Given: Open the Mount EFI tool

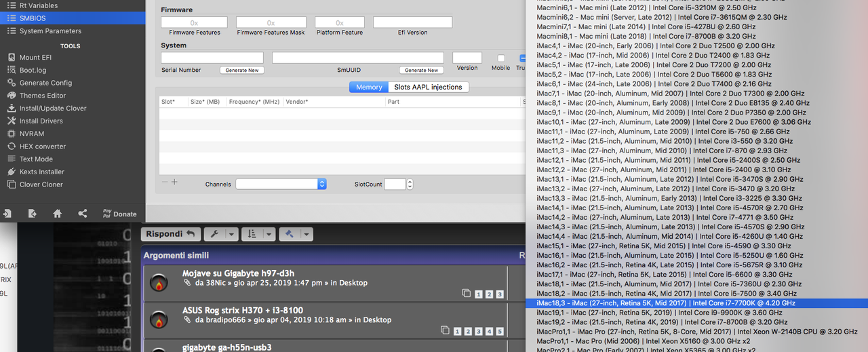Looking at the screenshot, I should pyautogui.click(x=35, y=58).
